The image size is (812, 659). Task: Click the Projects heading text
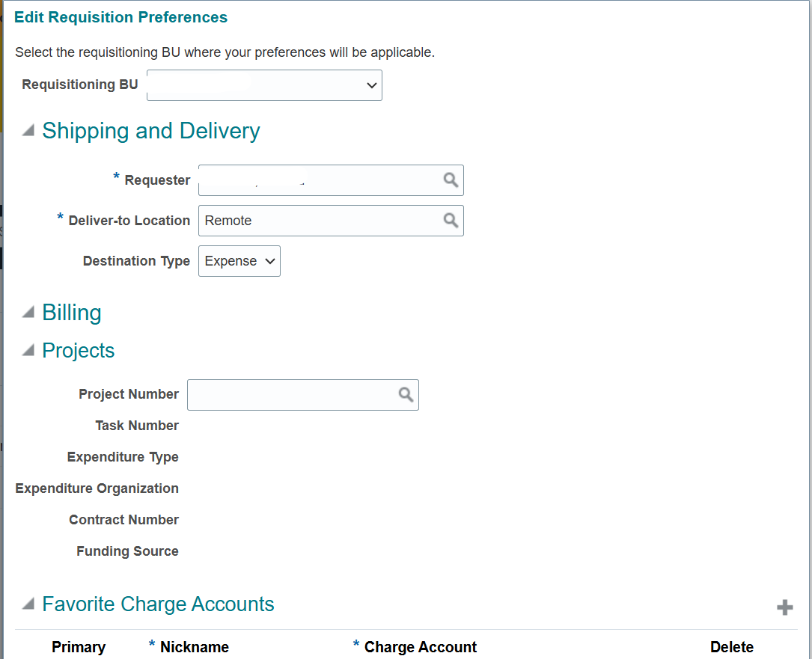(78, 351)
